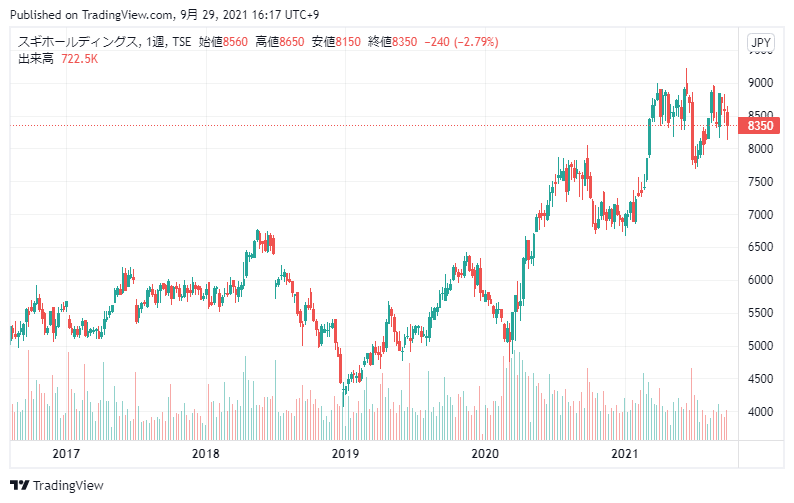Click the red 8350 current price label
Screen dimensions: 794x503
click(x=759, y=126)
